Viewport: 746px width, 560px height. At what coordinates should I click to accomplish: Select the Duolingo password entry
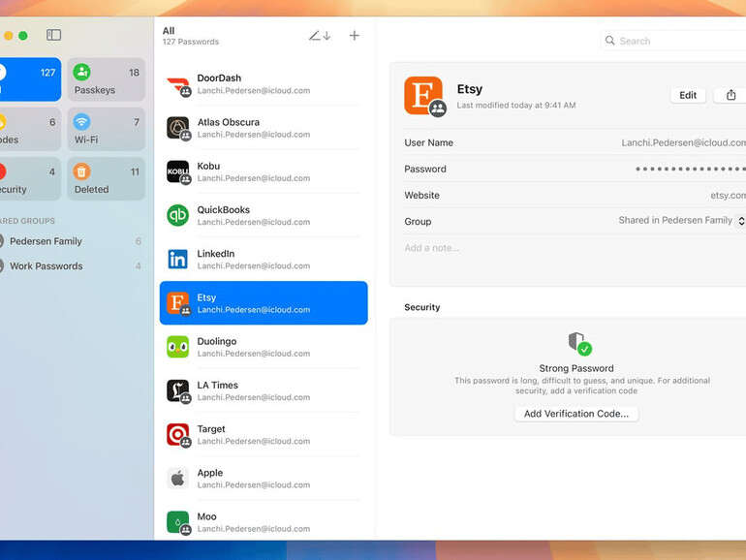[x=264, y=347]
